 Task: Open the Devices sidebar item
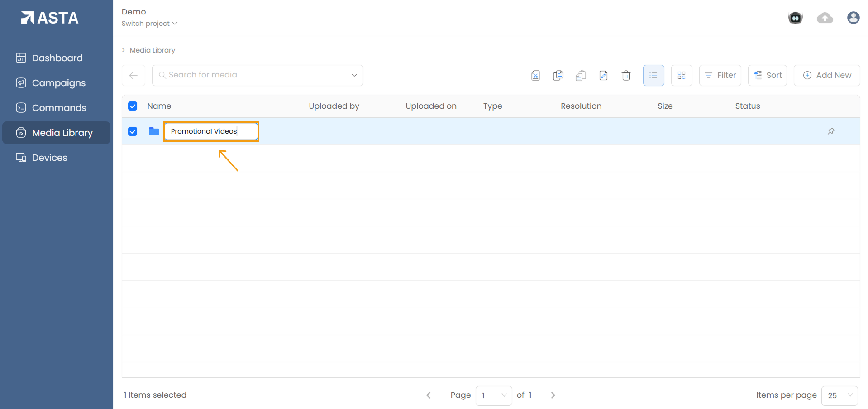coord(49,158)
